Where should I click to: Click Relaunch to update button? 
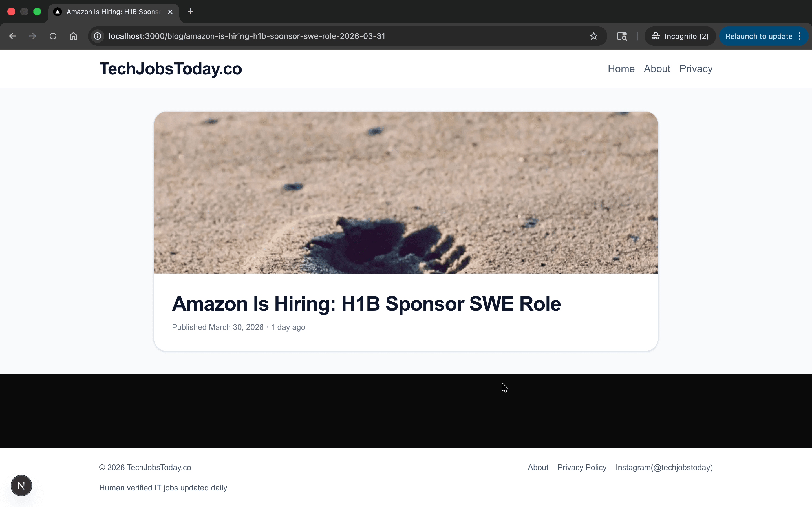click(x=759, y=36)
